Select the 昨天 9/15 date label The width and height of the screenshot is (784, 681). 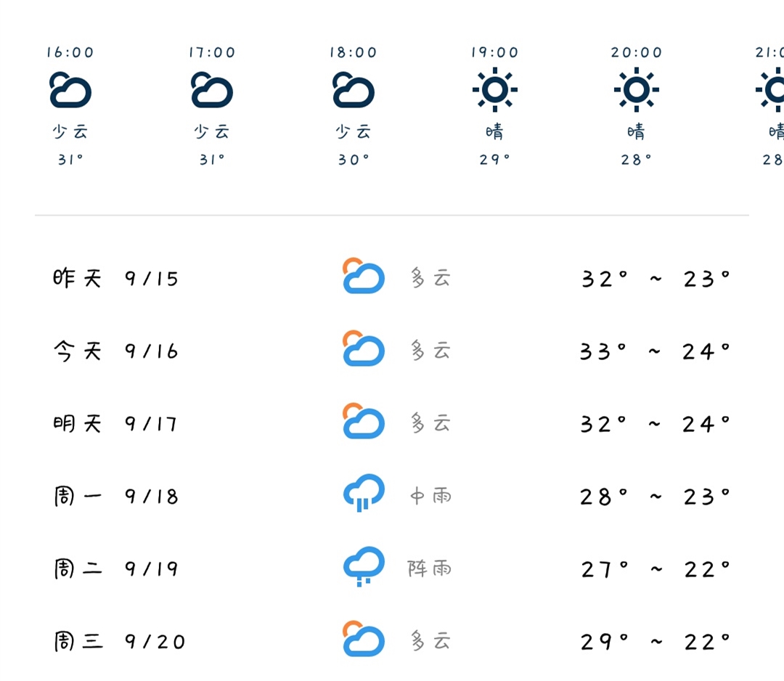(116, 277)
